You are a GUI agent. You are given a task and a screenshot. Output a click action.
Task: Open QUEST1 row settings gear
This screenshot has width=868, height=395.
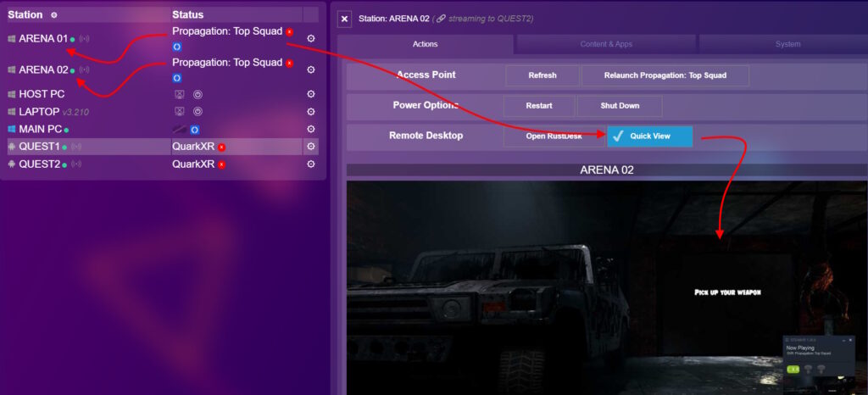pyautogui.click(x=311, y=147)
